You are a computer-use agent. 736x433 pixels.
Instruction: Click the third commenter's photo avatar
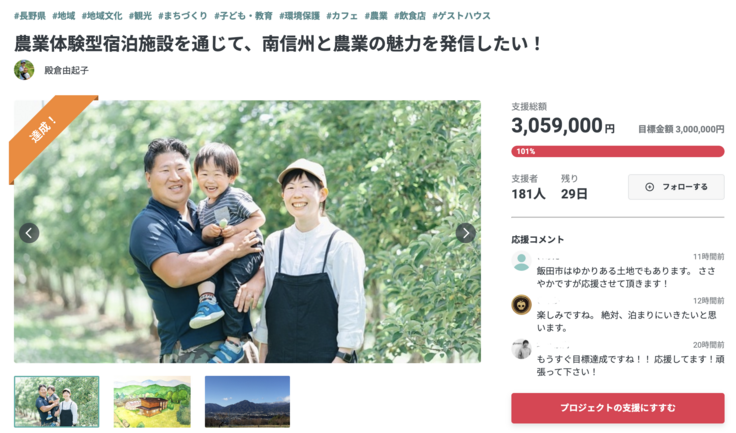[521, 349]
